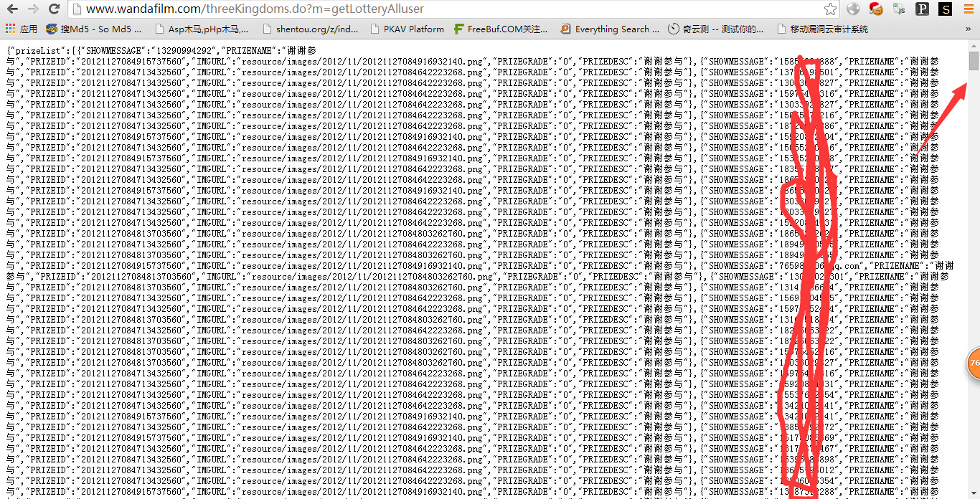Click the 应用 apps grid icon

pos(10,29)
